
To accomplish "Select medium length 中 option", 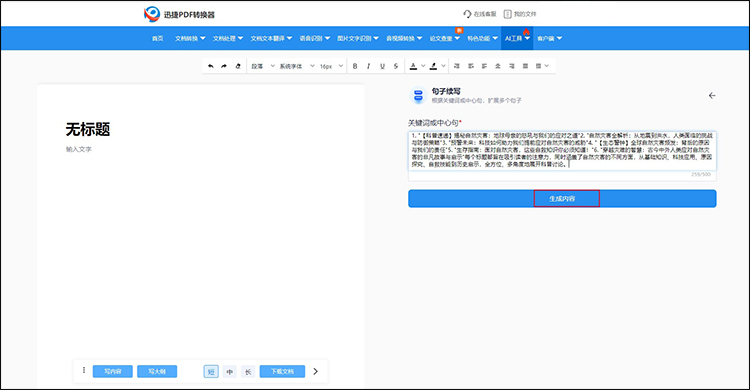I will 230,371.
